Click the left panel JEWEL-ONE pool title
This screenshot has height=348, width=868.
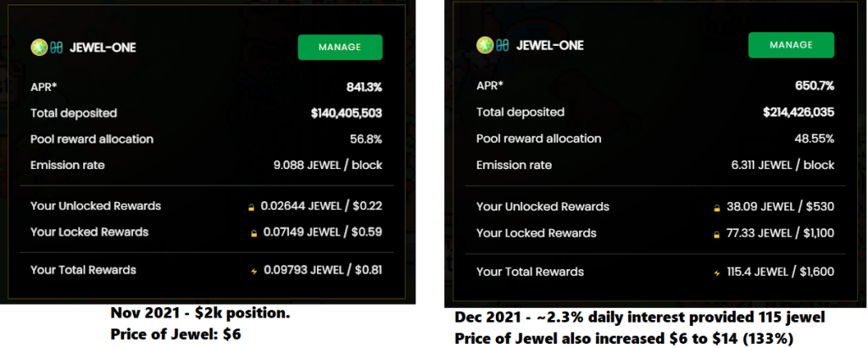103,48
